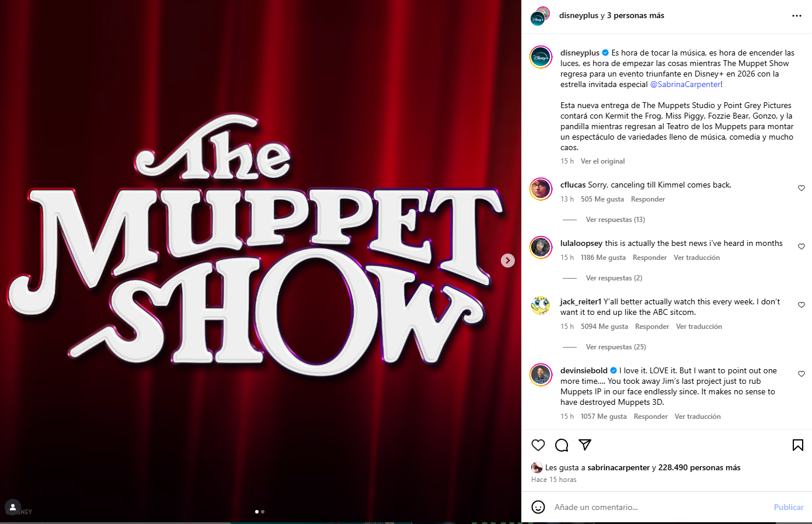Advance to the next carousel image arrow
This screenshot has height=524, width=812.
[508, 261]
